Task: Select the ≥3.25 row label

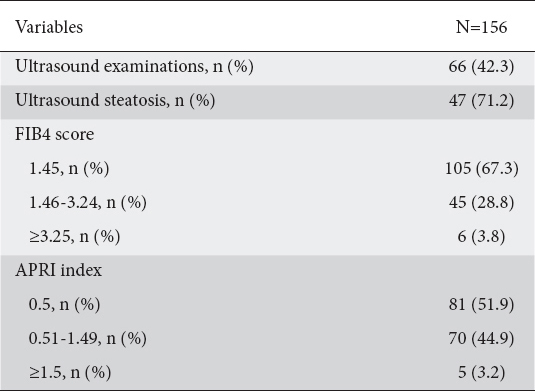Action: point(75,236)
